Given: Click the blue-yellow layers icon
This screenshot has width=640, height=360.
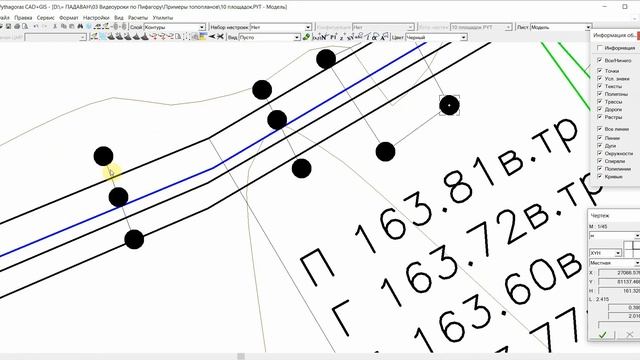Looking at the screenshot, I should click(x=203, y=37).
